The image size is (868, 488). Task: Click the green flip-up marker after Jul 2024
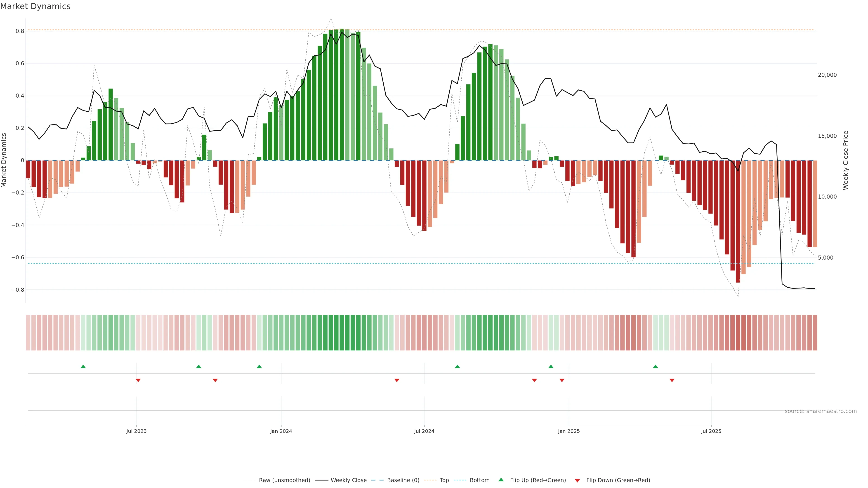pos(457,366)
